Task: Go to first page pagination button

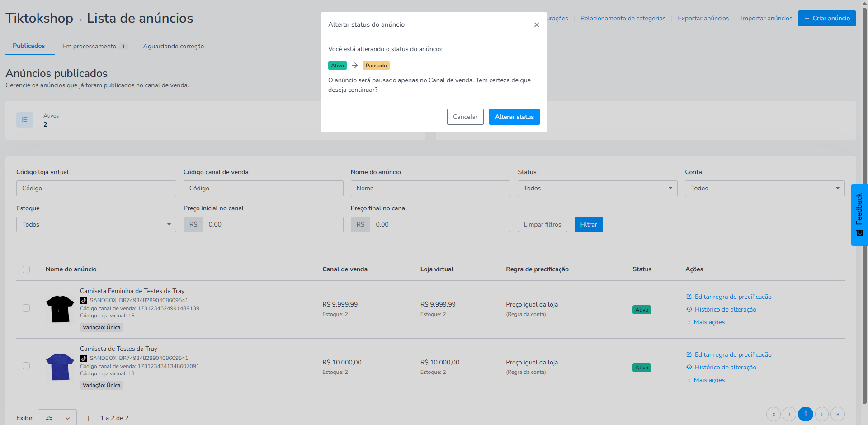Action: pos(774,414)
